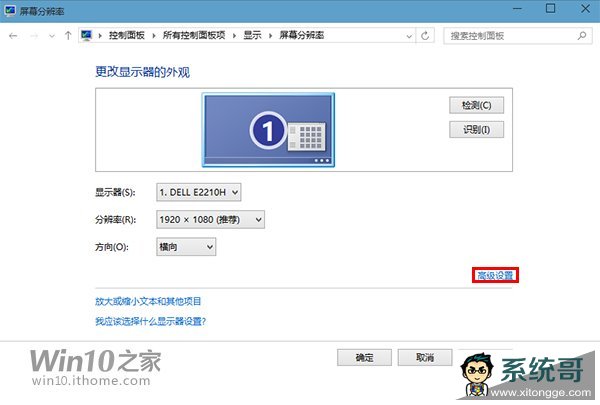The image size is (600, 405).
Task: Refresh the control panel page
Action: (x=425, y=36)
